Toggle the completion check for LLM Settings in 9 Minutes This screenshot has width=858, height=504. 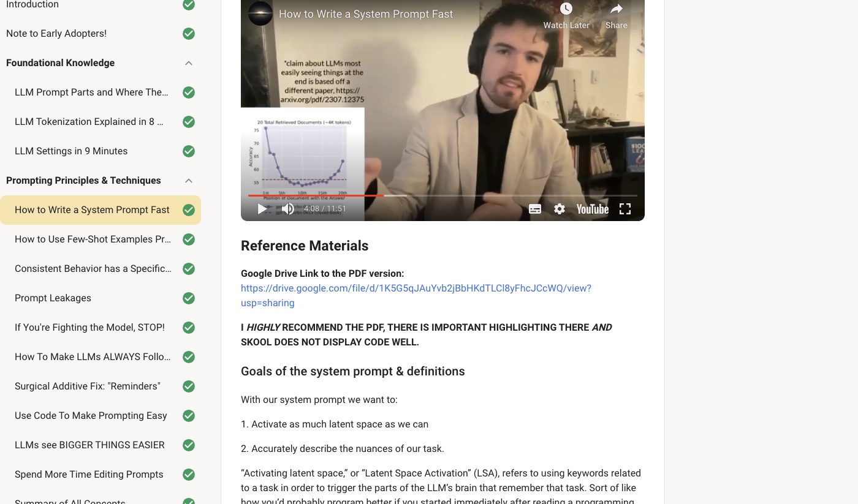[x=189, y=151]
